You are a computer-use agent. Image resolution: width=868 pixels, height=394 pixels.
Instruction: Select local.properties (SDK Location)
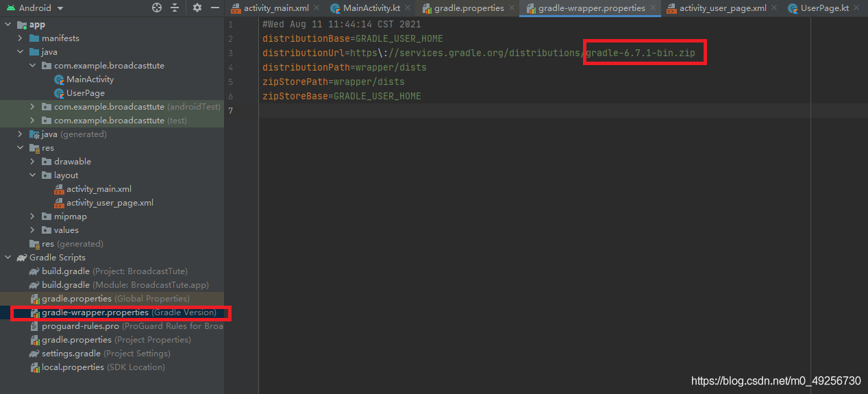pos(103,367)
